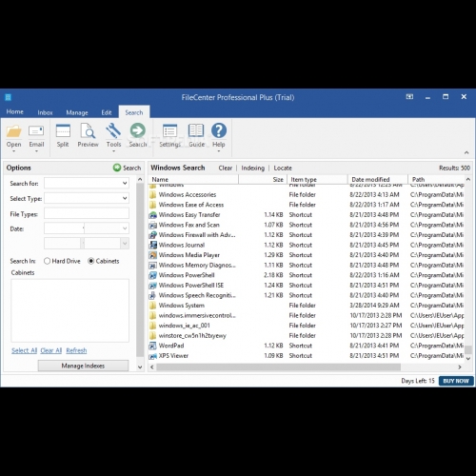
Task: Click the blue Help question mark icon
Action: point(219,130)
